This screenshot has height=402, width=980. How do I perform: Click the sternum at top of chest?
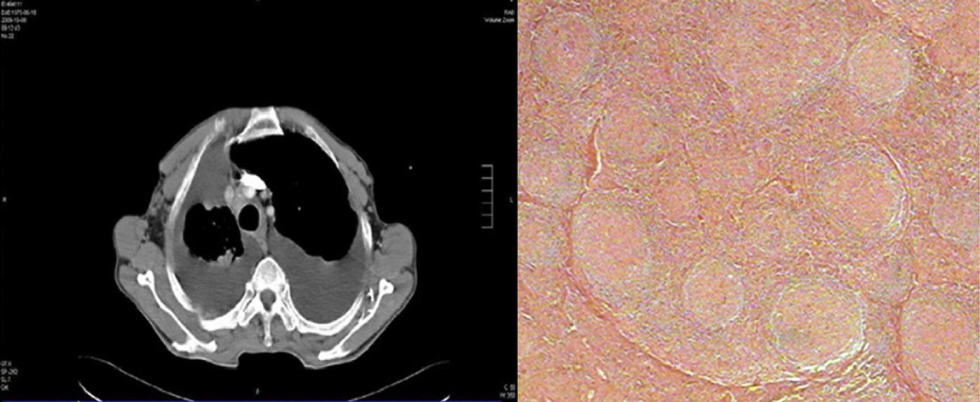[x=262, y=125]
